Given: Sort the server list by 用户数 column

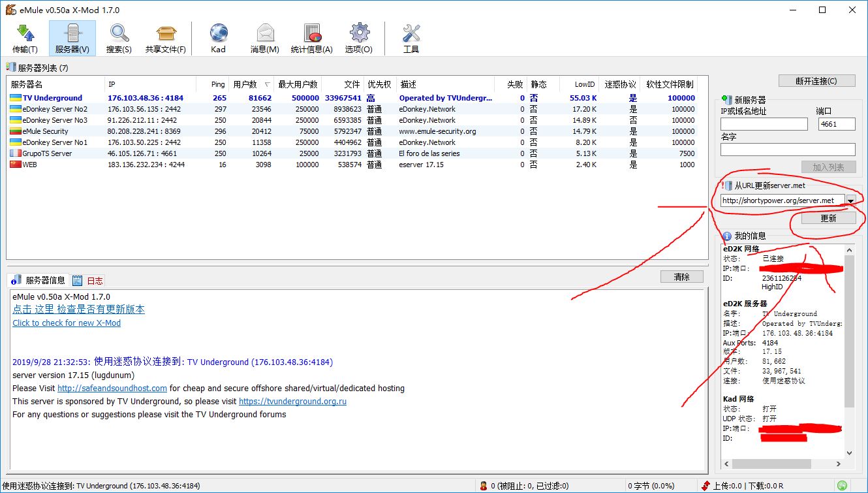Looking at the screenshot, I should tap(252, 84).
